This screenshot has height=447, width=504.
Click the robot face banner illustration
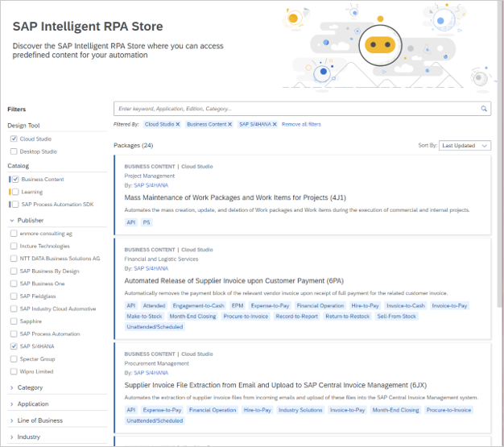(x=380, y=45)
